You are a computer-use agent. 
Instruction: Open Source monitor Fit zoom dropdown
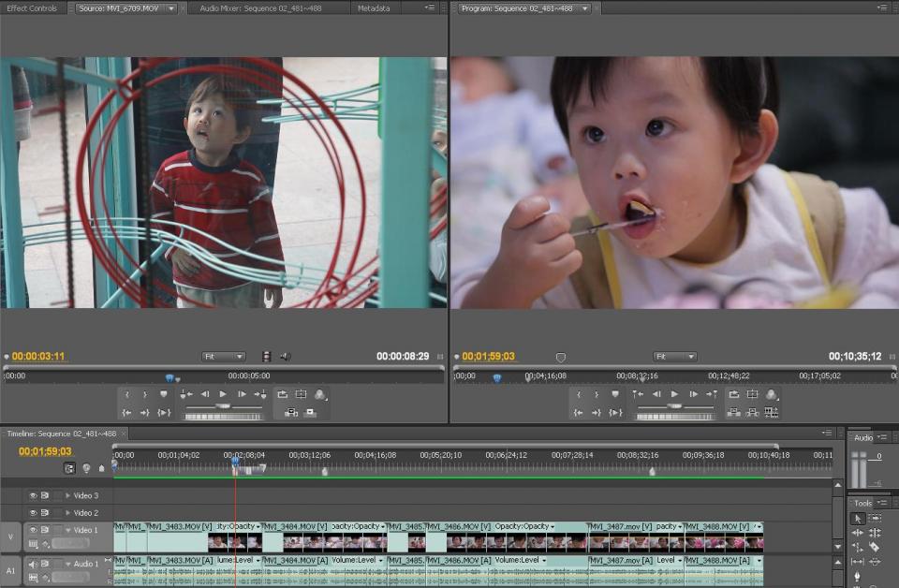224,357
